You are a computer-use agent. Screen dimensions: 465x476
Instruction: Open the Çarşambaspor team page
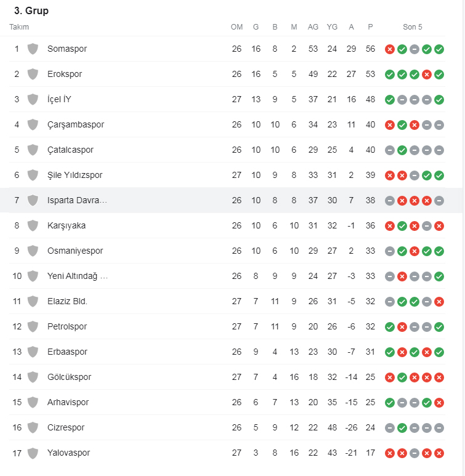click(76, 124)
